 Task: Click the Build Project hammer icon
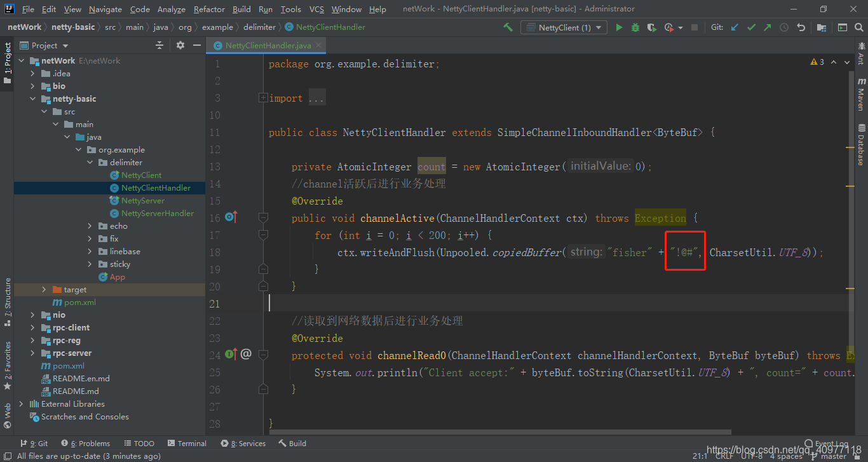508,27
